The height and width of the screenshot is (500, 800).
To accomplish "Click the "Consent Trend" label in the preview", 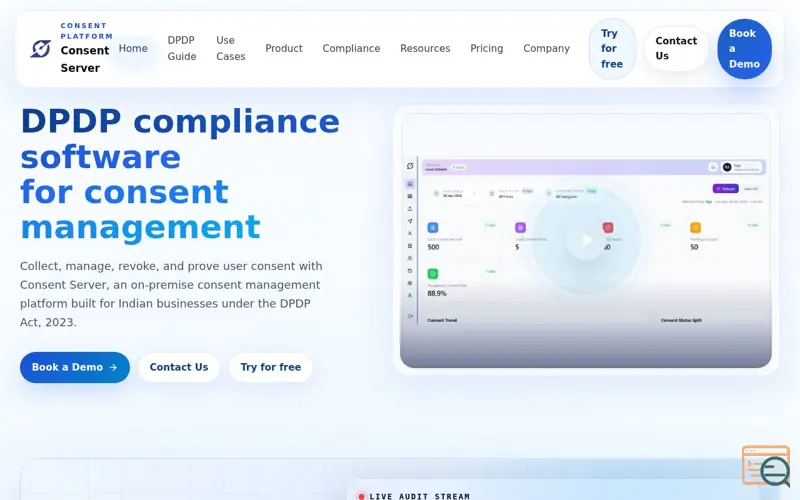I will (442, 320).
